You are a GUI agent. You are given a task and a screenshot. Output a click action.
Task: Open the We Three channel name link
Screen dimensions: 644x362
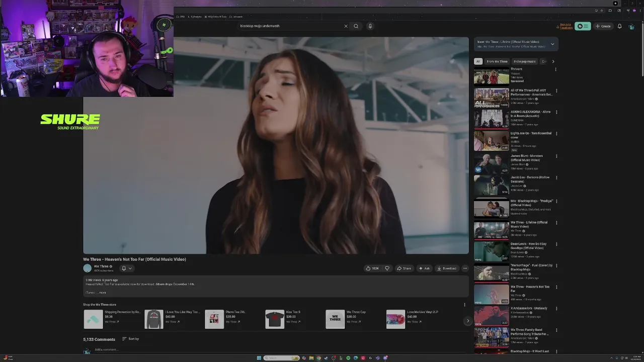click(101, 266)
